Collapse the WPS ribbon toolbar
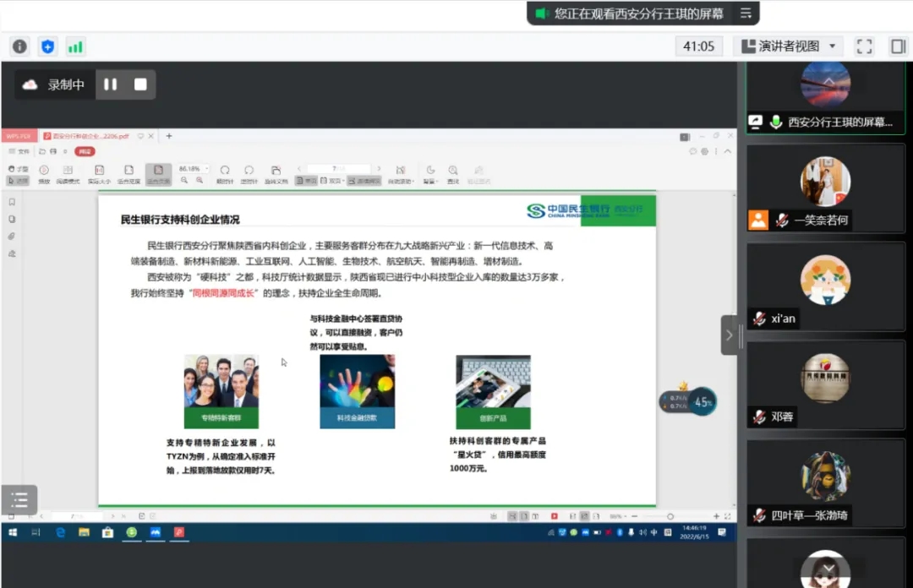The image size is (913, 588). [x=728, y=151]
